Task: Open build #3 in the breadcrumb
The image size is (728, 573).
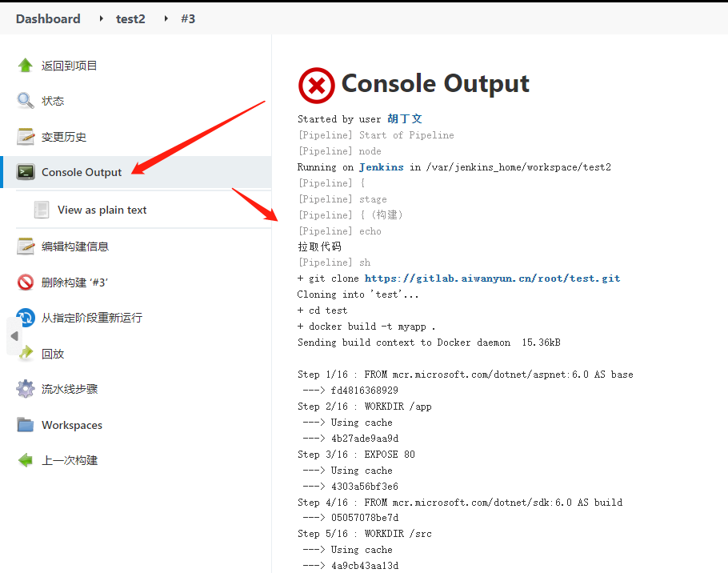Action: (x=188, y=18)
